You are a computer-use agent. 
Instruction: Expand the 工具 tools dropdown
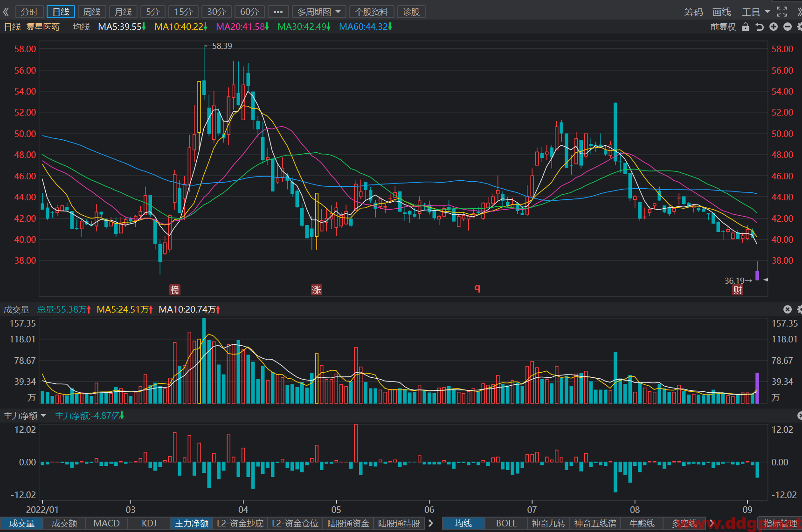coord(756,12)
